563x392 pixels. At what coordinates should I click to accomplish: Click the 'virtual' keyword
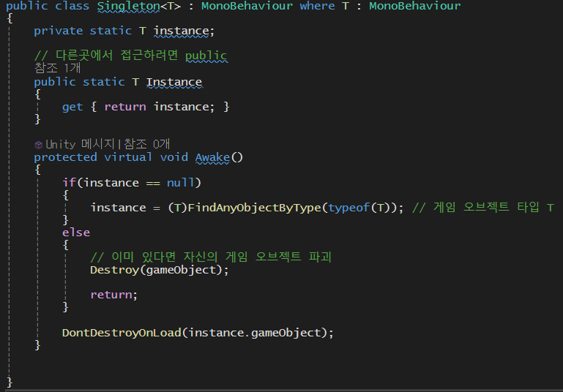point(128,157)
